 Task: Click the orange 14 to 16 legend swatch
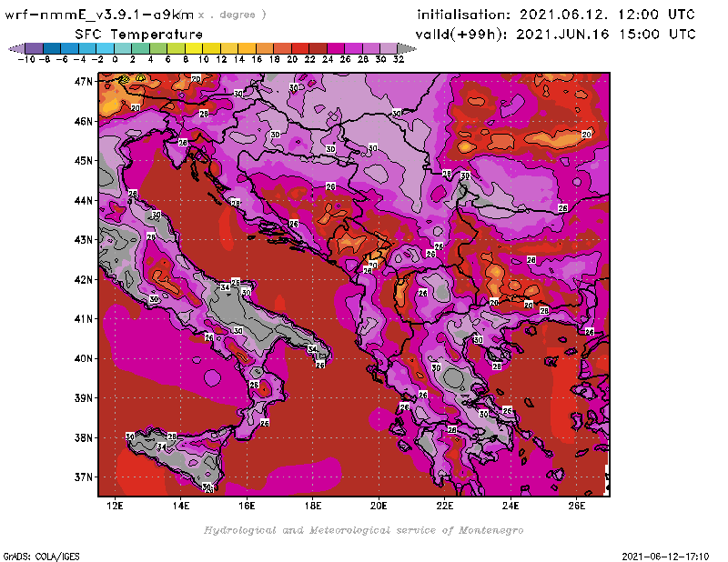pos(247,48)
